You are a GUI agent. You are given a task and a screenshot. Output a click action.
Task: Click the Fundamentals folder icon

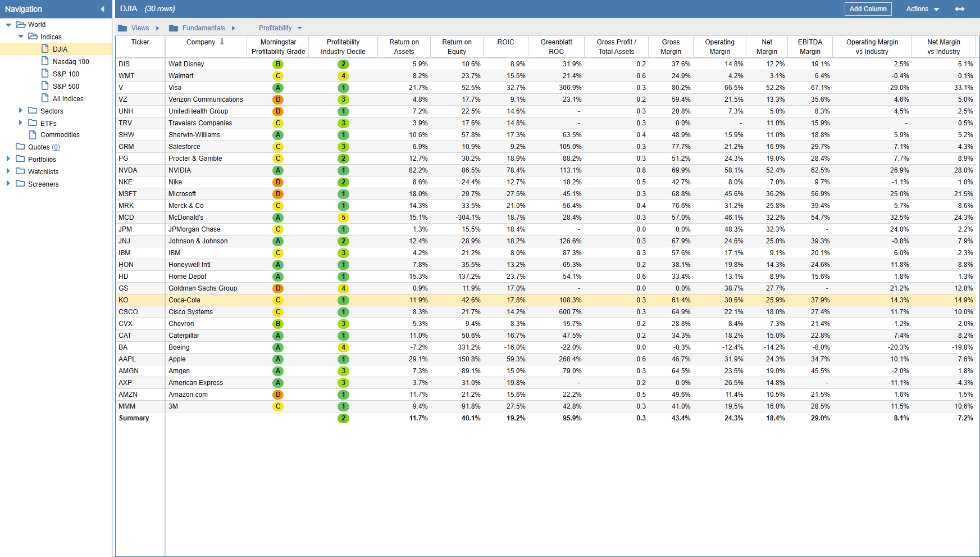[x=174, y=28]
